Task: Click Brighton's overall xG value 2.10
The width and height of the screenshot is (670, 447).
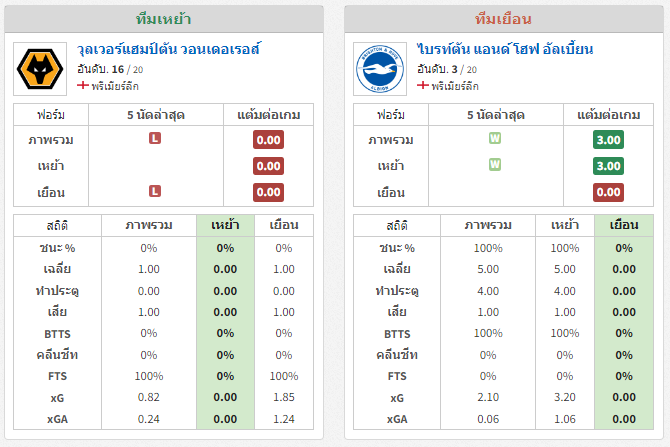Action: (488, 397)
